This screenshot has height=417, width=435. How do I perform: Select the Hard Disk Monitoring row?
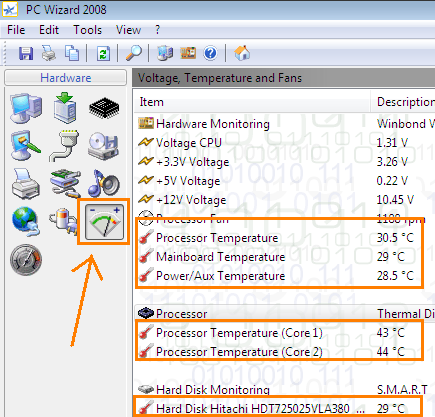coord(285,389)
